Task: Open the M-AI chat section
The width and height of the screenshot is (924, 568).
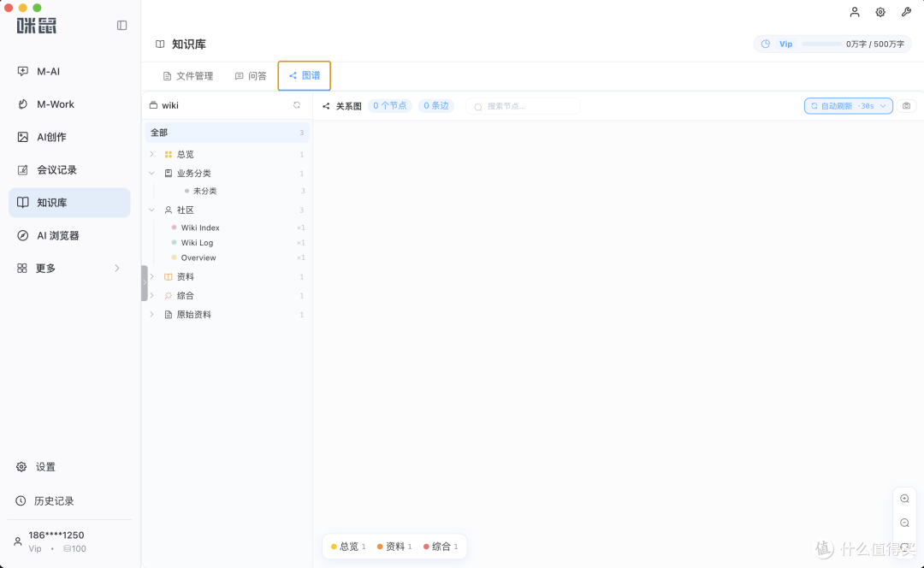Action: click(x=69, y=71)
